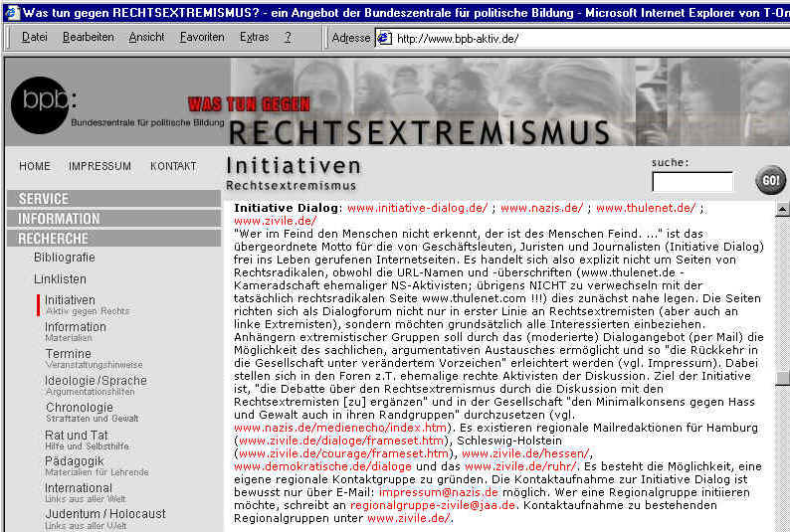Open the Favoriten menu
Screen dimensions: 790x532
(202, 37)
